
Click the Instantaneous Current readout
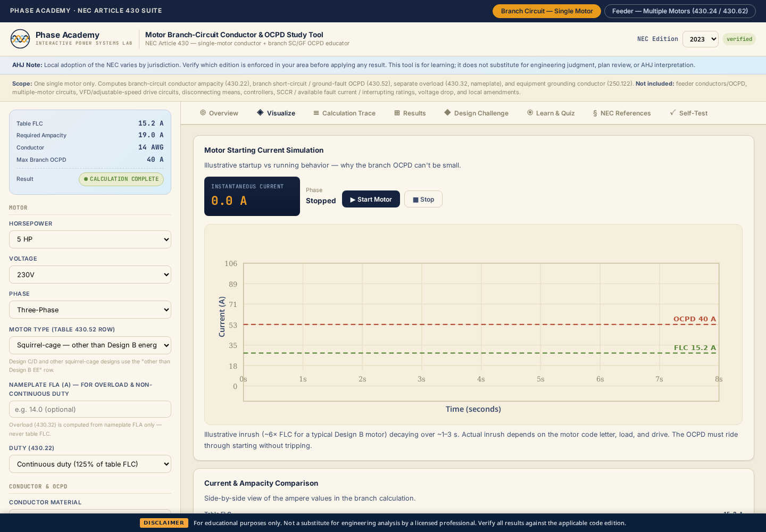click(252, 196)
